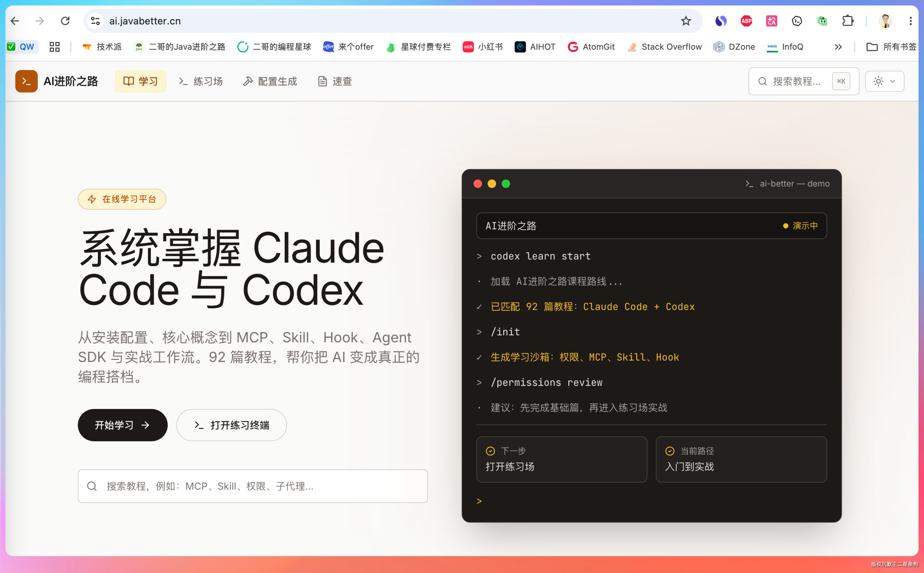Open the 来个offer bookmark
This screenshot has width=924, height=573.
348,47
